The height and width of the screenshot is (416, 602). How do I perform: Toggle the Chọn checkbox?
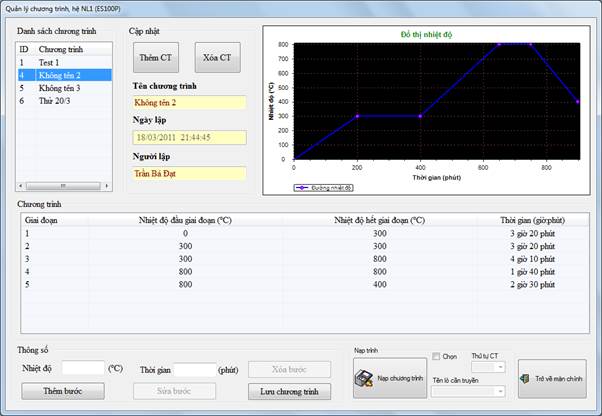pos(436,356)
